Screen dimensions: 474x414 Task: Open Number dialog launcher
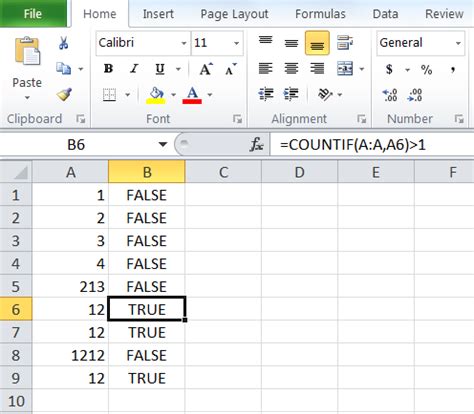click(459, 118)
